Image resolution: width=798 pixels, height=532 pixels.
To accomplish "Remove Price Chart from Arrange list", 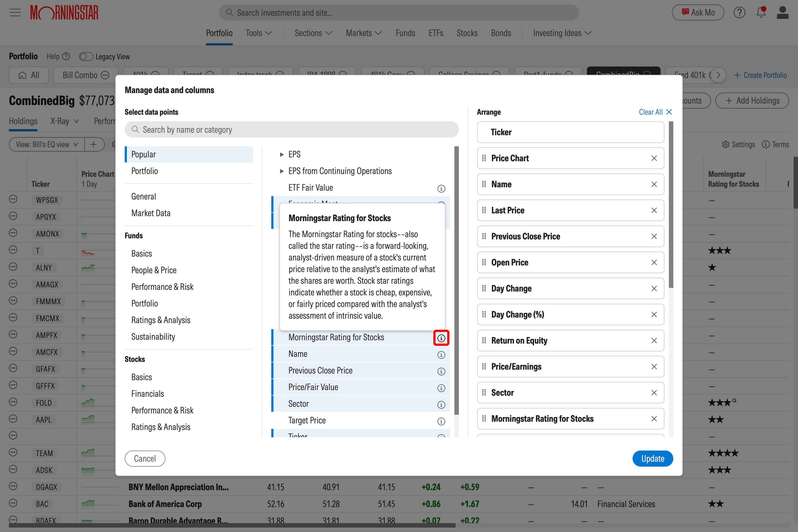I will [654, 158].
